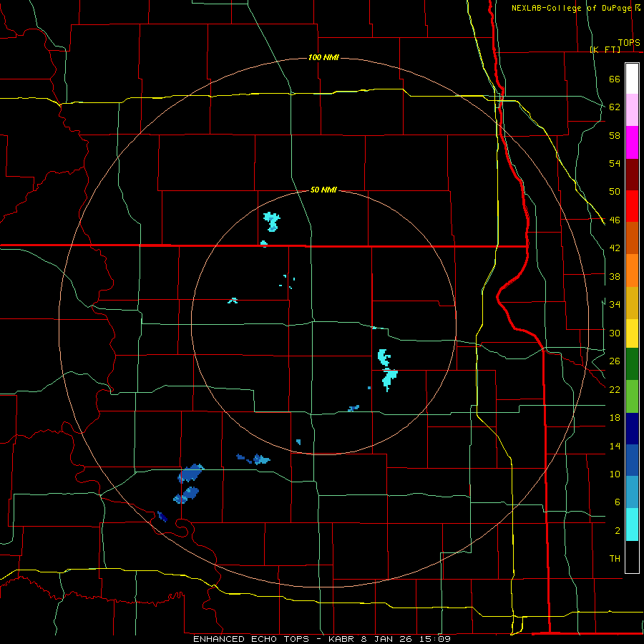This screenshot has width=644, height=644.
Task: Click the TOPS legend heading
Action: coord(629,43)
